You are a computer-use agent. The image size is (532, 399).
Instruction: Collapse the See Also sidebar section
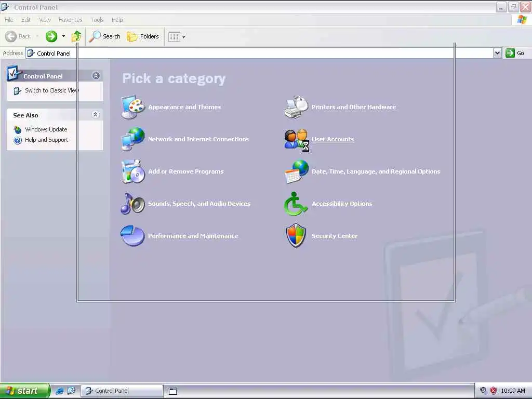(96, 115)
